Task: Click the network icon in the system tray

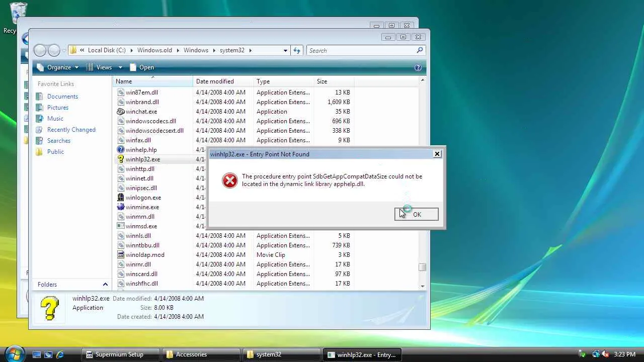Action: (x=596, y=354)
